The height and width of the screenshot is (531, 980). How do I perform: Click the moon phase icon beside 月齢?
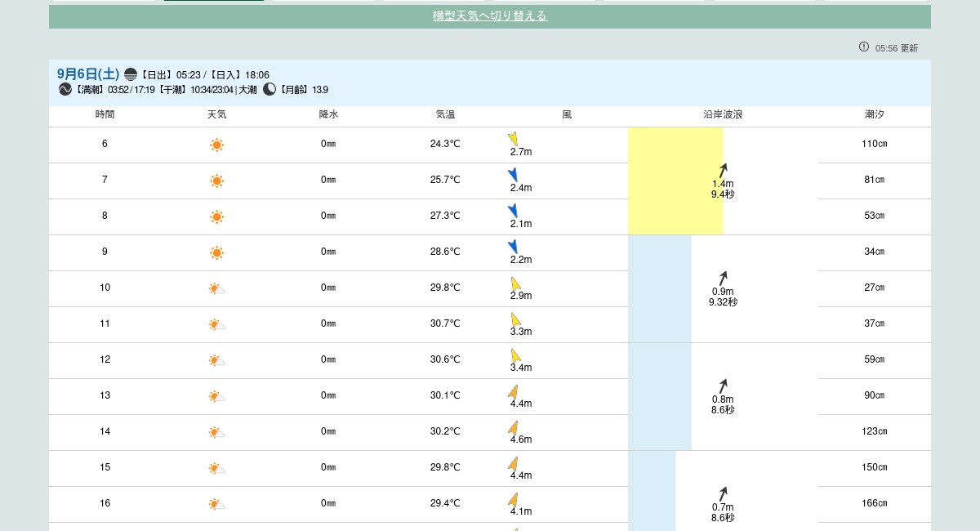(269, 90)
